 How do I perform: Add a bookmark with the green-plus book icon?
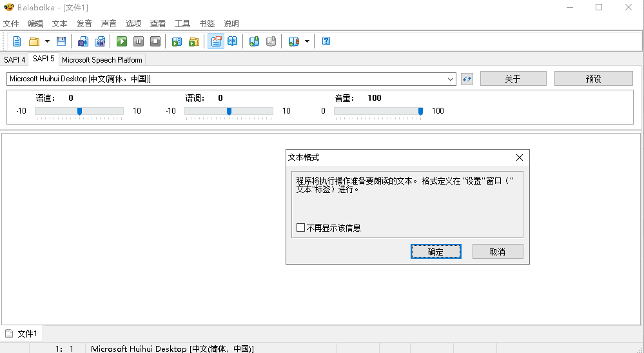(254, 41)
